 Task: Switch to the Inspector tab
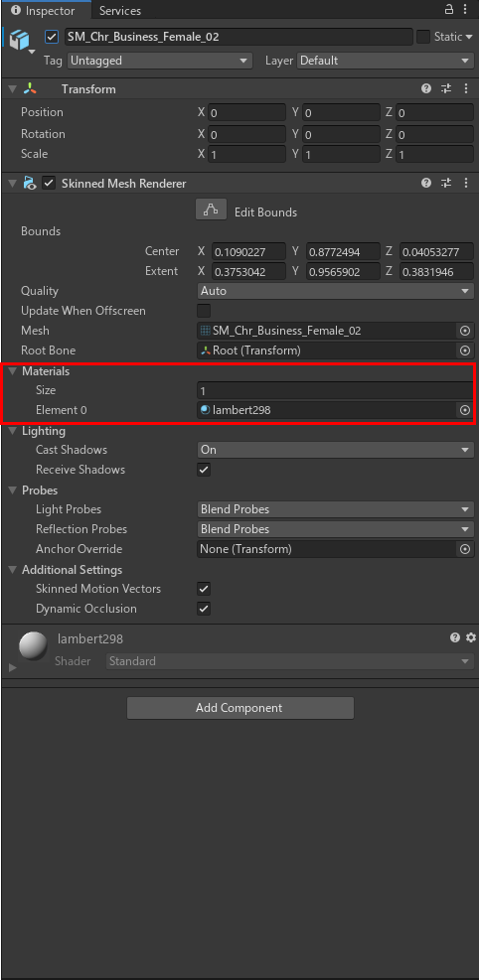click(x=45, y=10)
